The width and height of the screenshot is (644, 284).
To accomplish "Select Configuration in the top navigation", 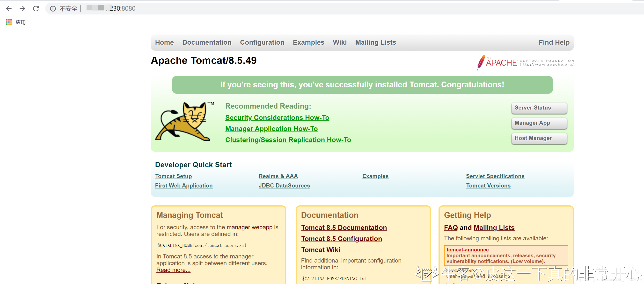I will [262, 42].
